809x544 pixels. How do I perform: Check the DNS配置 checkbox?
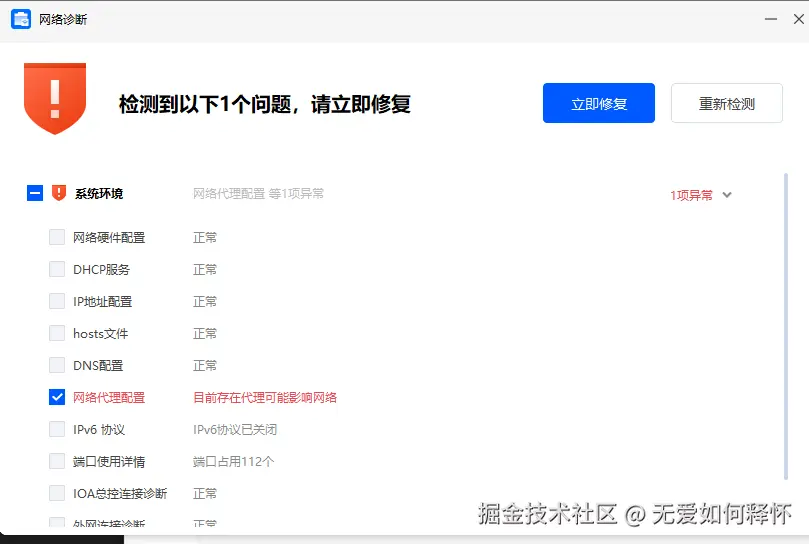pos(57,365)
